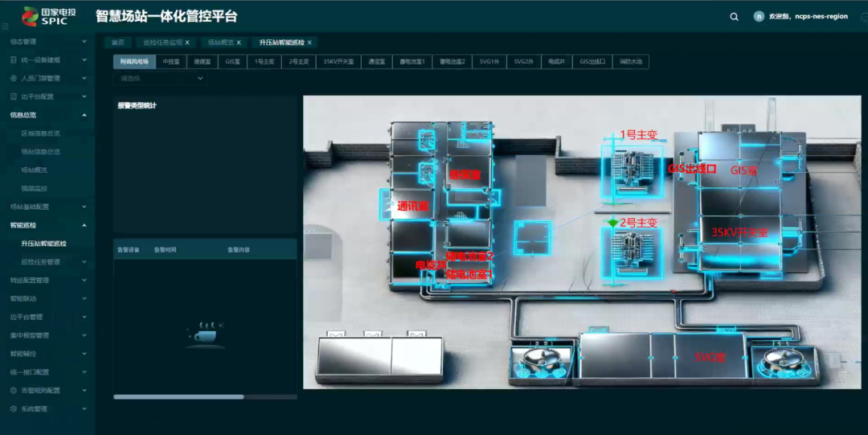Viewport: 868px width, 435px height.
Task: Expand the 组态管理 sidebar menu
Action: (x=84, y=41)
